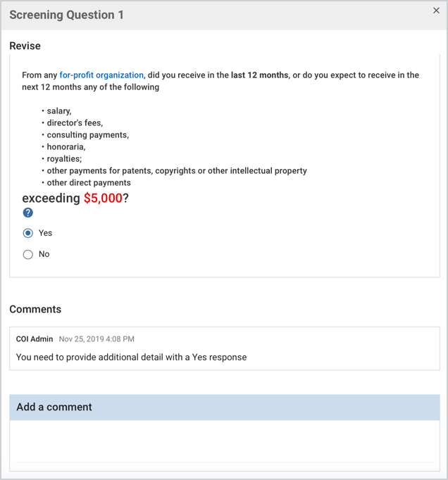Click the "No" answer label
448x480 pixels.
44,254
